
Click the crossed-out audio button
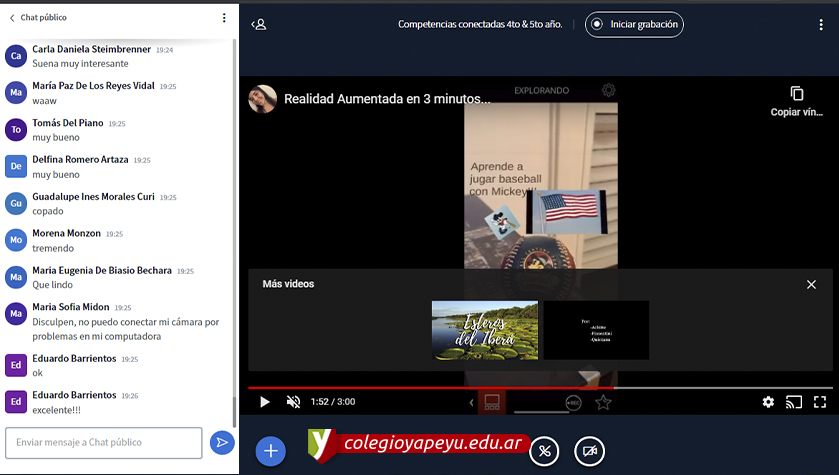pyautogui.click(x=544, y=451)
